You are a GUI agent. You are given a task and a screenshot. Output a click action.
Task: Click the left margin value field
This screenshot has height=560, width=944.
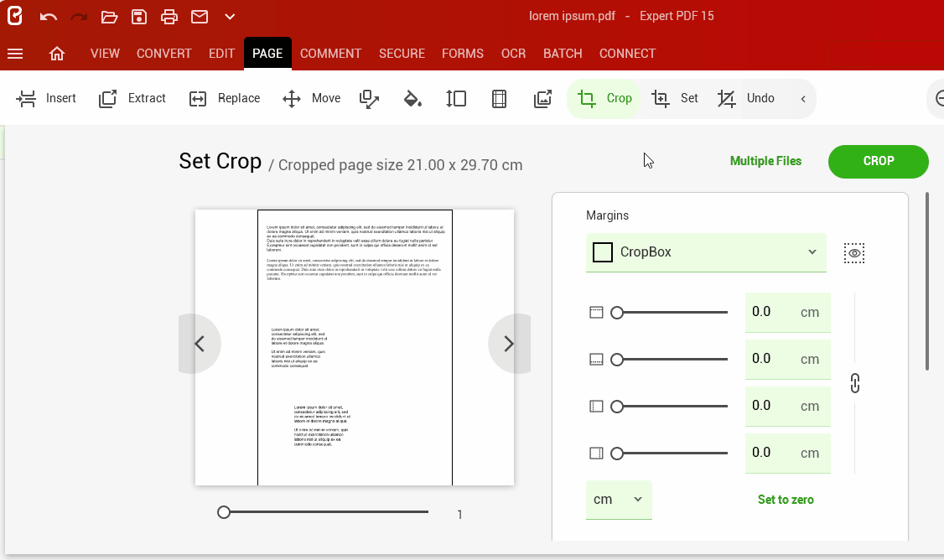point(787,407)
